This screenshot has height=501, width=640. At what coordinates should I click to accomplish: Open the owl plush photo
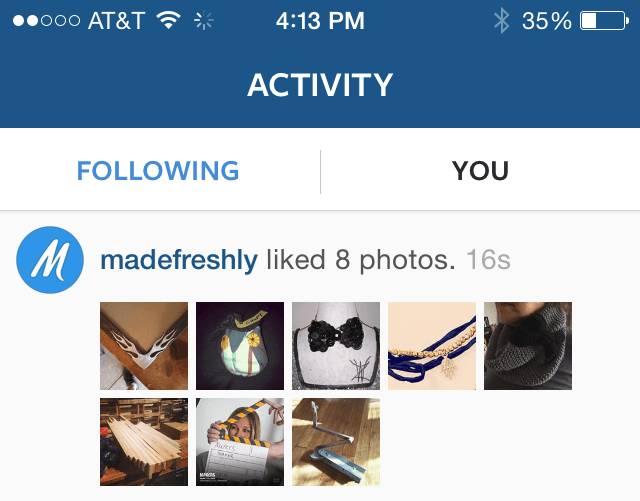240,346
